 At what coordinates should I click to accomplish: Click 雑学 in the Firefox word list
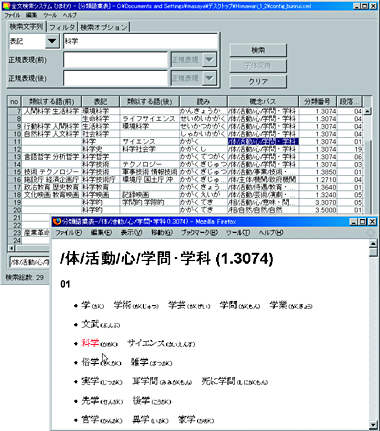click(140, 362)
